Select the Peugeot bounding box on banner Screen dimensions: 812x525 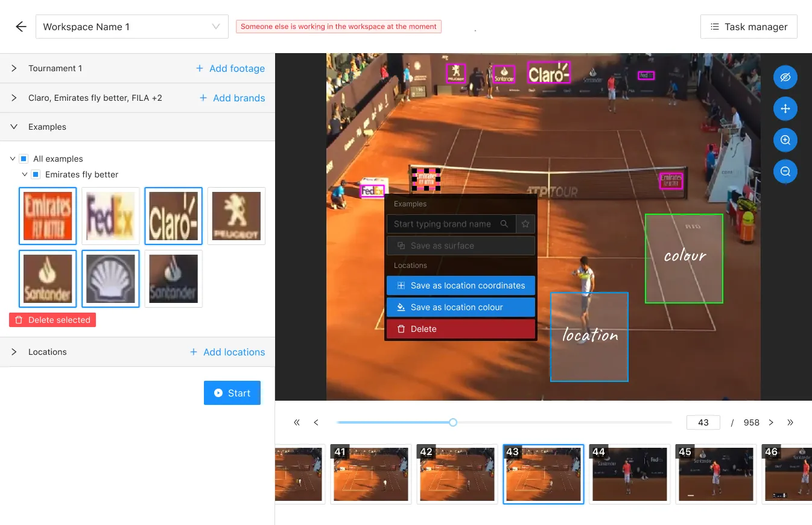click(x=456, y=73)
